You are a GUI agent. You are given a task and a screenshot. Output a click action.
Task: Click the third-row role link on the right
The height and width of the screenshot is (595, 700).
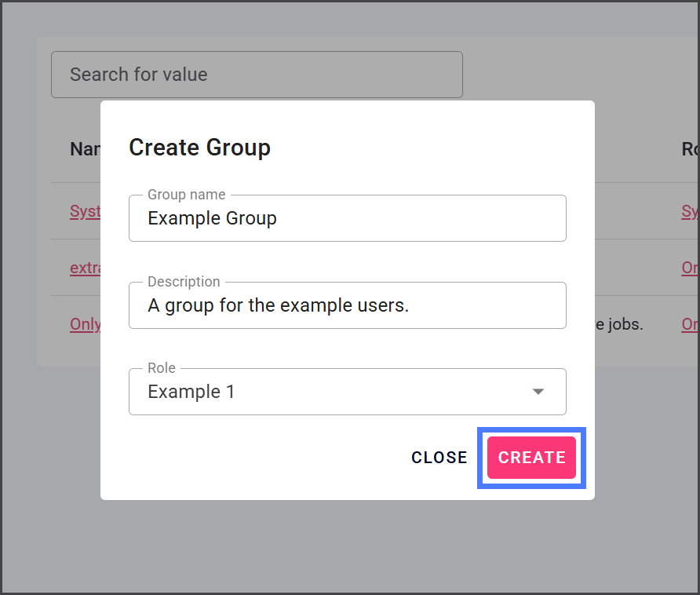pos(690,324)
